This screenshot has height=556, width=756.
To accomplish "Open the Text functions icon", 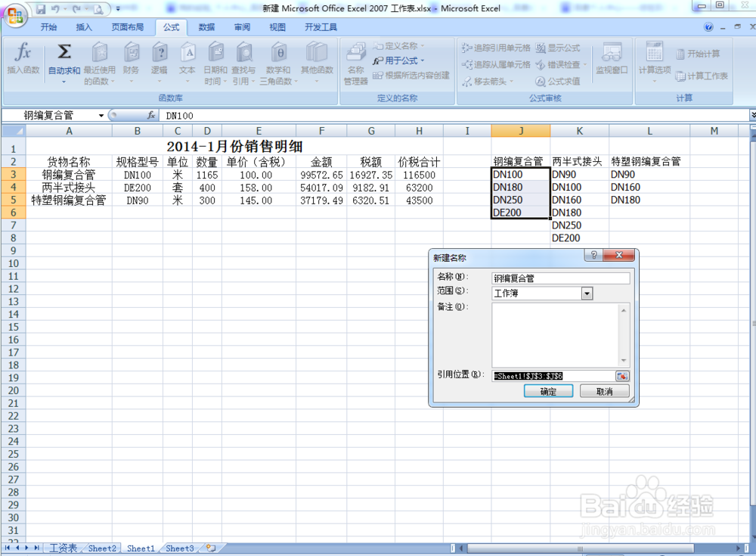I will (187, 52).
